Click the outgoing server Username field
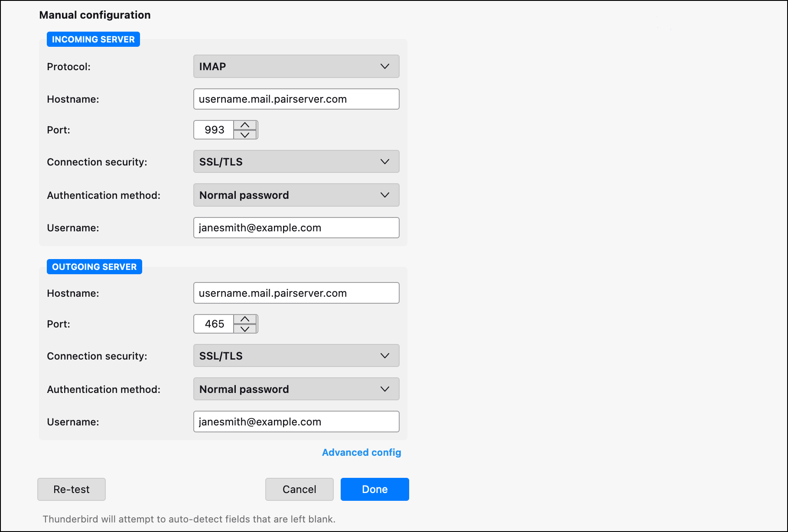The height and width of the screenshot is (532, 788). pyautogui.click(x=296, y=422)
